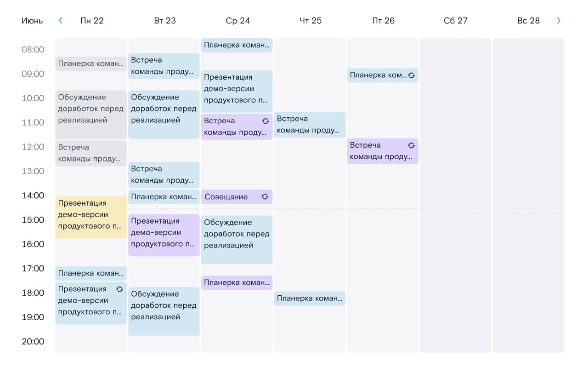The width and height of the screenshot is (588, 368).
Task: Select the Пн 22 day header
Action: (x=92, y=21)
